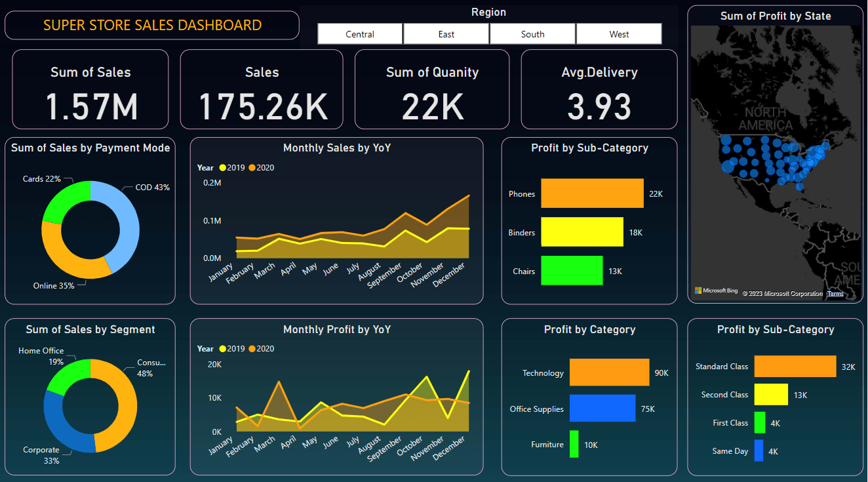868x482 pixels.
Task: Click the 2019 legend marker in Monthly Sales
Action: [222, 168]
